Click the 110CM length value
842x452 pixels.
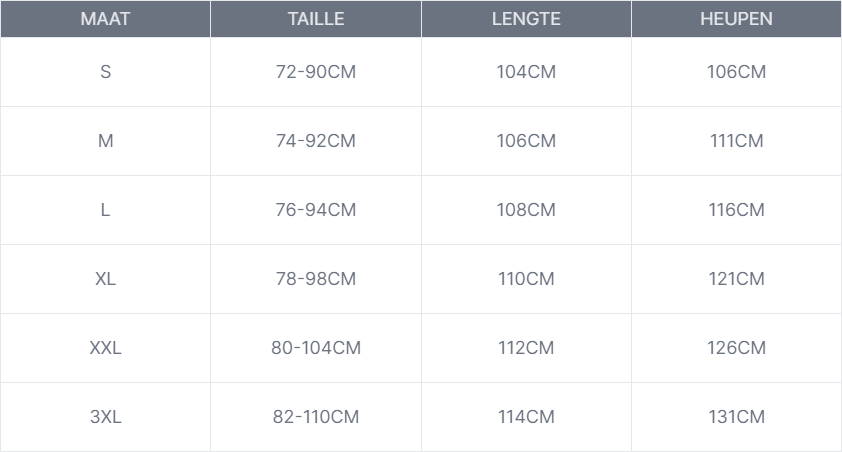point(526,279)
